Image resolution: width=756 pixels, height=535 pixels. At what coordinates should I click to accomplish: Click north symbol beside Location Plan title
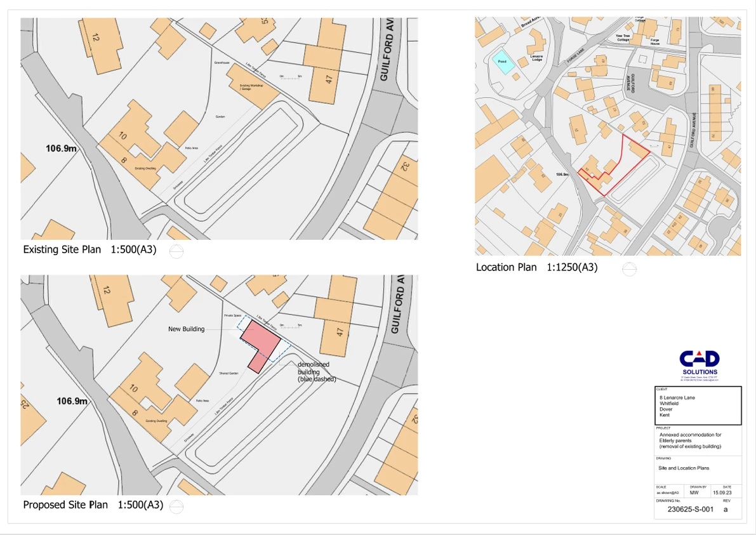629,269
